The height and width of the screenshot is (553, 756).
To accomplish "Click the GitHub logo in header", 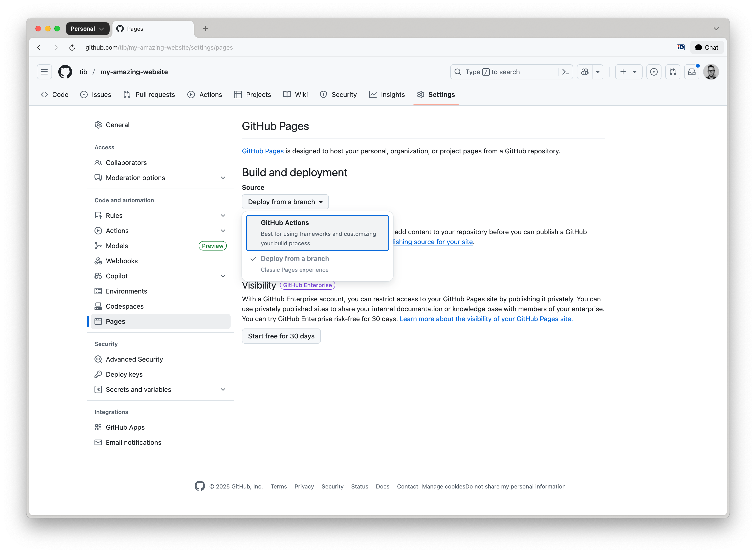I will point(65,72).
